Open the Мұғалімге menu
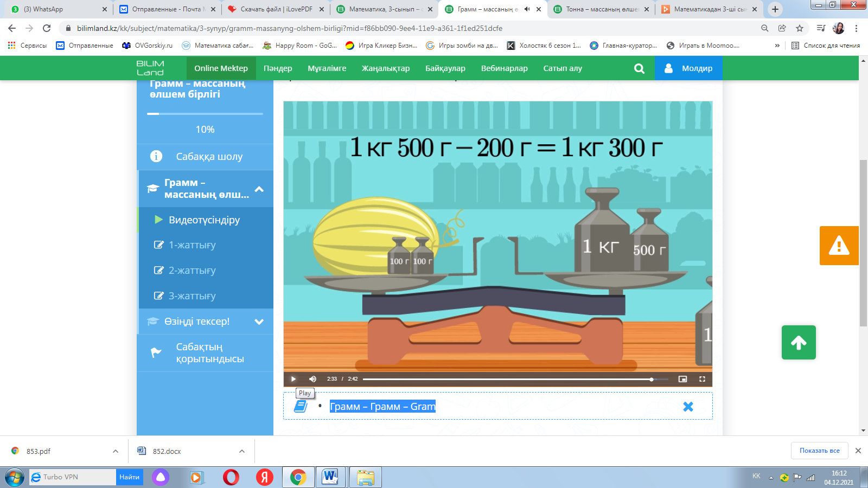The height and width of the screenshot is (488, 868). pos(327,68)
